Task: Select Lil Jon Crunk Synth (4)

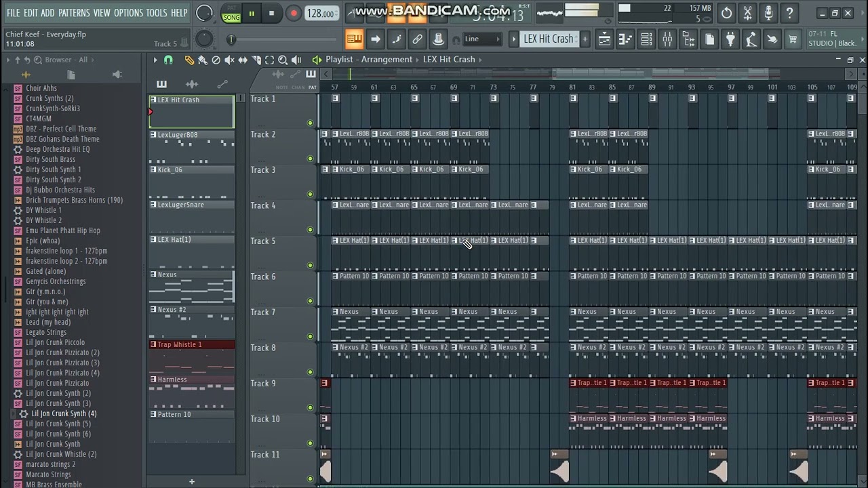Action: coord(64,413)
